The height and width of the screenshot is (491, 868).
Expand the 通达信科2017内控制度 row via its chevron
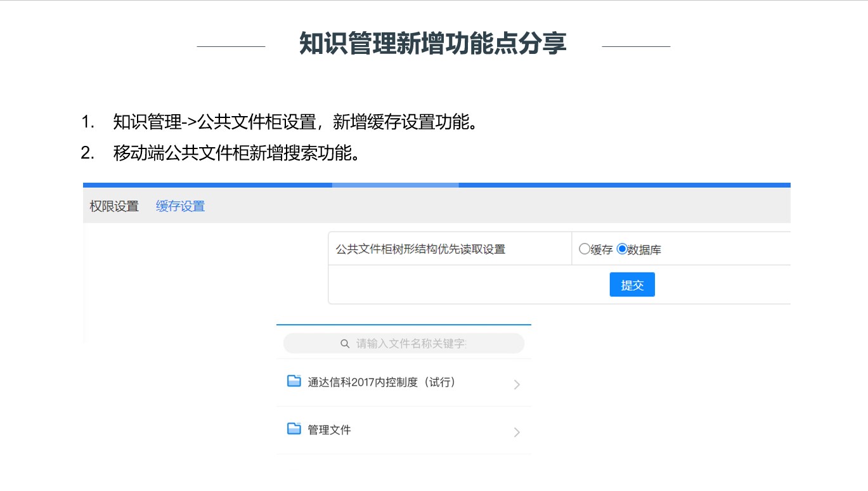pyautogui.click(x=517, y=384)
